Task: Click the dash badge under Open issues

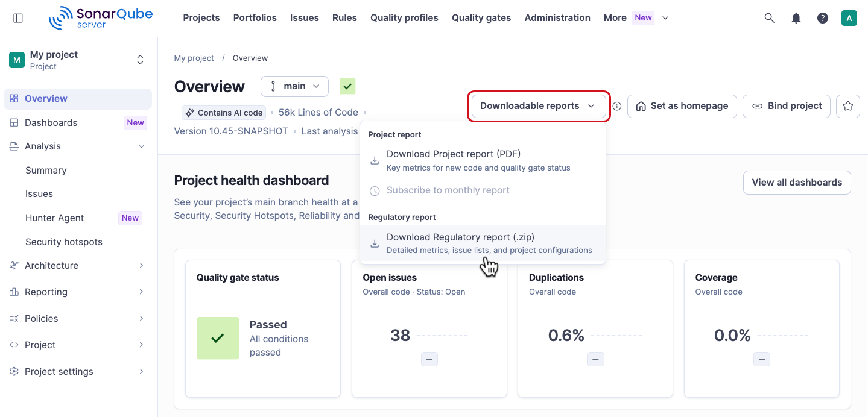Action: tap(429, 359)
